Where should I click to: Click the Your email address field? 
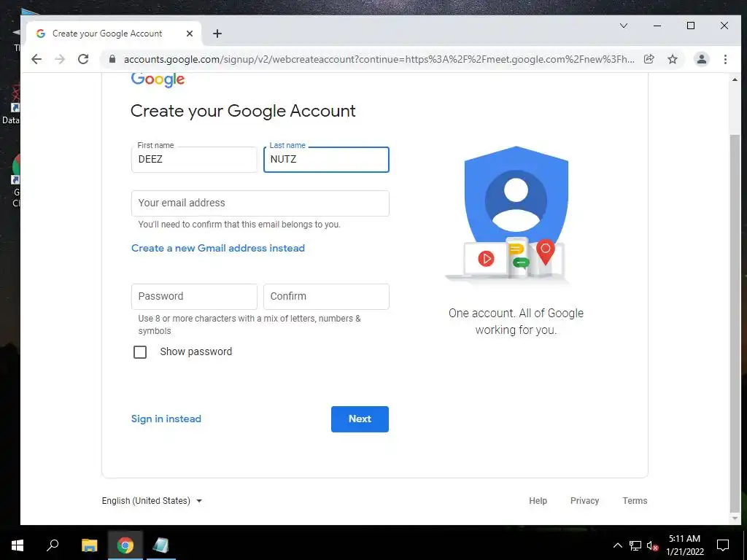click(260, 203)
